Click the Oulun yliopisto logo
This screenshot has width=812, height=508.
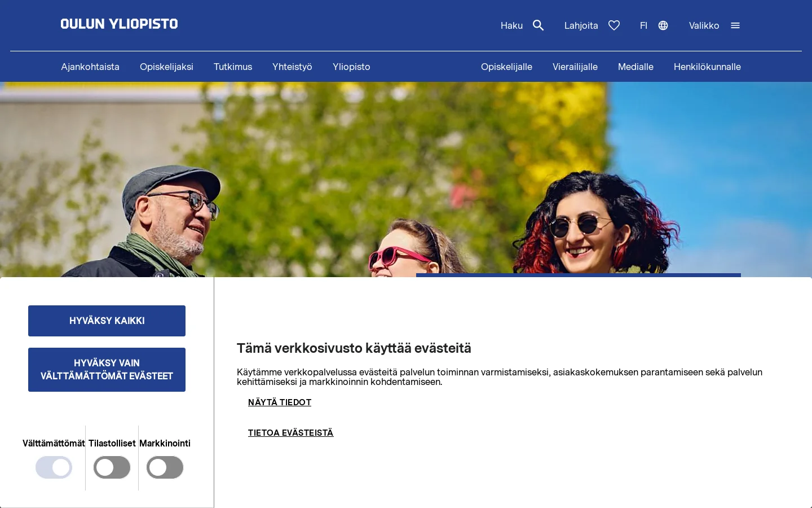pyautogui.click(x=119, y=24)
